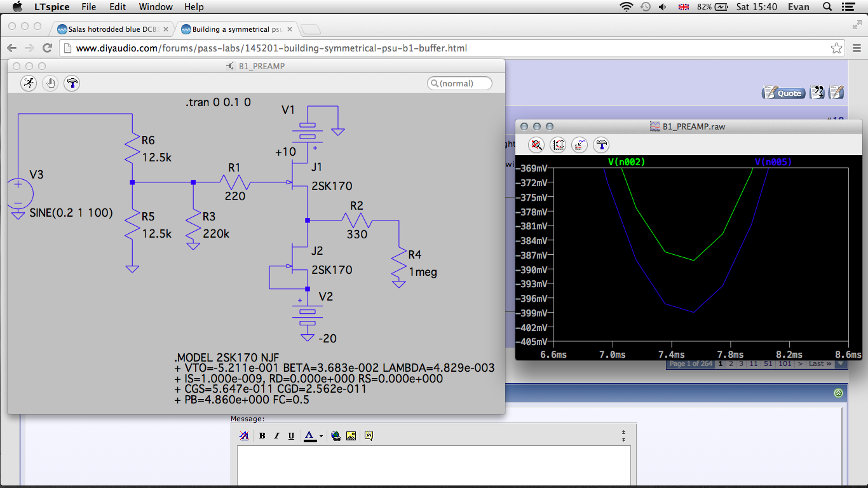Click the browser Back arrow
This screenshot has width=868, height=488.
[12, 48]
